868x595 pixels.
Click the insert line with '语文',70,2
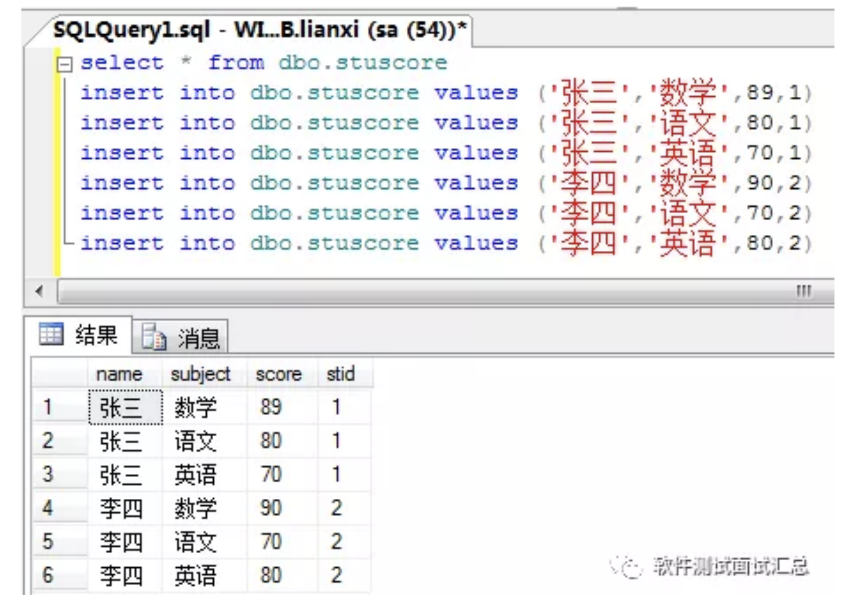pos(446,213)
